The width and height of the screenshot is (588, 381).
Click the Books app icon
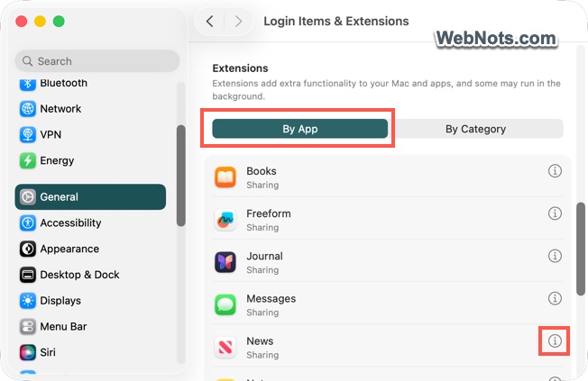pos(225,177)
